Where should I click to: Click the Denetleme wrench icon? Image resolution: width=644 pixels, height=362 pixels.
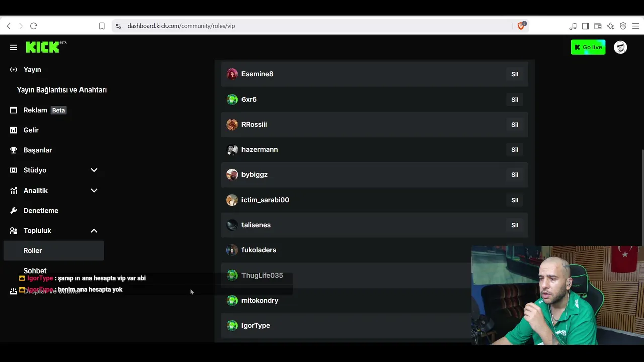pos(14,211)
